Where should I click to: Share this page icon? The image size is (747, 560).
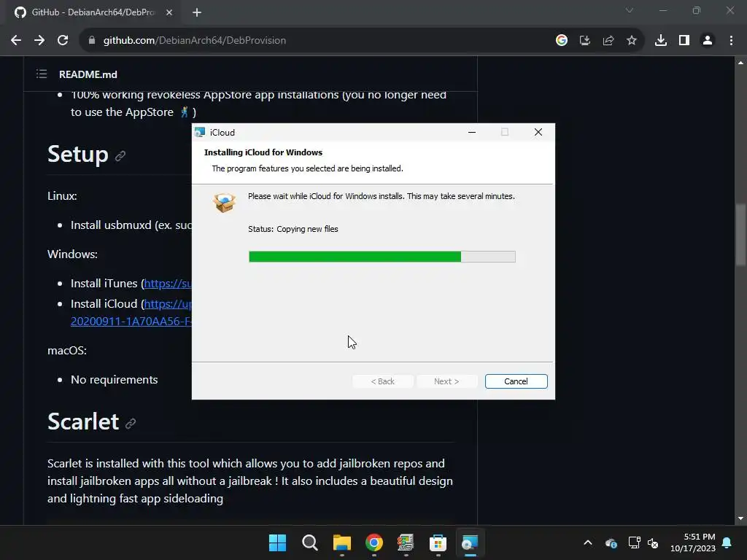[608, 41]
